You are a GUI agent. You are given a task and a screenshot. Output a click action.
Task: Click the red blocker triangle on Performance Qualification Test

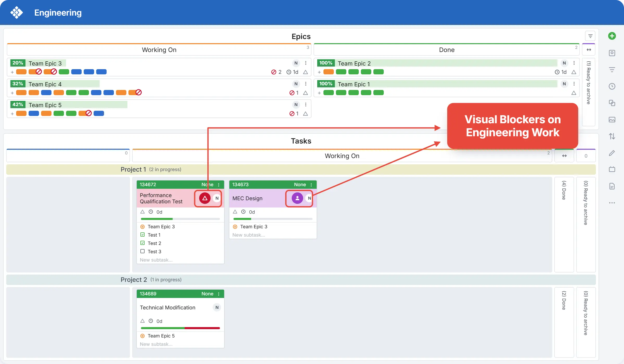(205, 198)
